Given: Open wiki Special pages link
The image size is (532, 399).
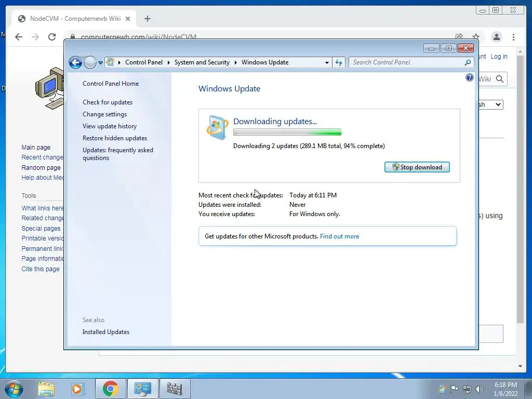Looking at the screenshot, I should (x=41, y=229).
